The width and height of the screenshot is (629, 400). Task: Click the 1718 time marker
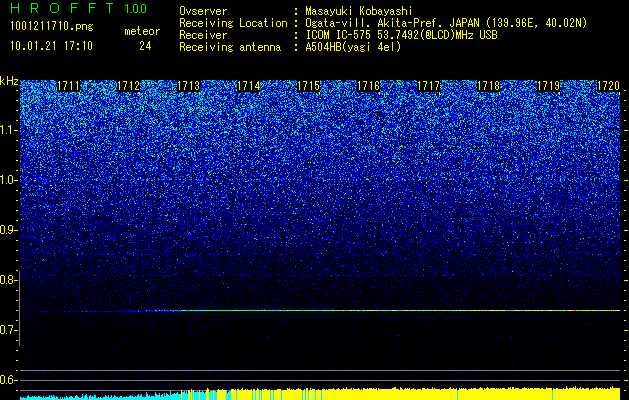pos(489,86)
